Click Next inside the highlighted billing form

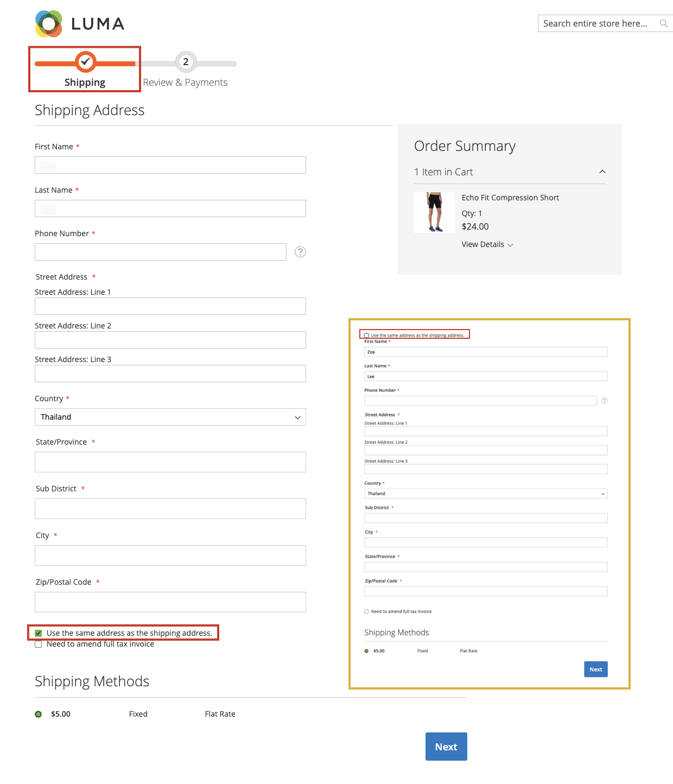[x=595, y=669]
